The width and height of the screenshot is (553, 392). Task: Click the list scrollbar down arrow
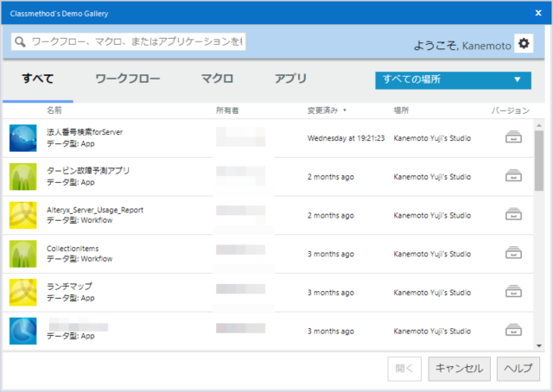point(539,346)
